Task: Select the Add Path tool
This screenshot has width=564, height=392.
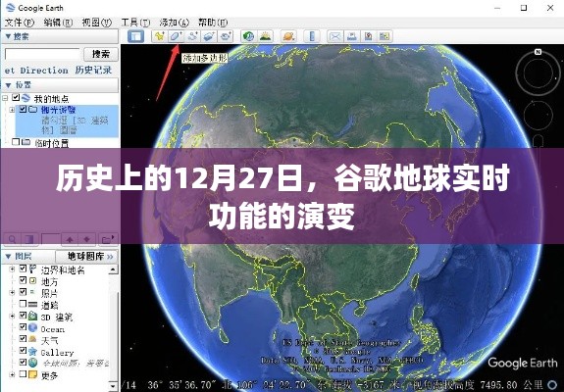Action: (x=192, y=36)
